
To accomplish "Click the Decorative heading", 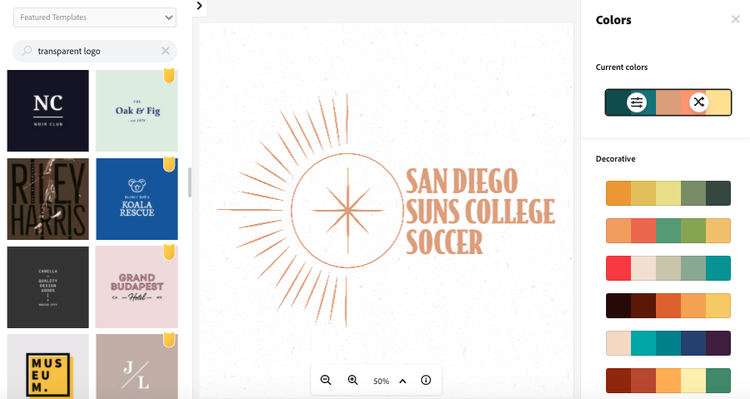I will tap(616, 159).
